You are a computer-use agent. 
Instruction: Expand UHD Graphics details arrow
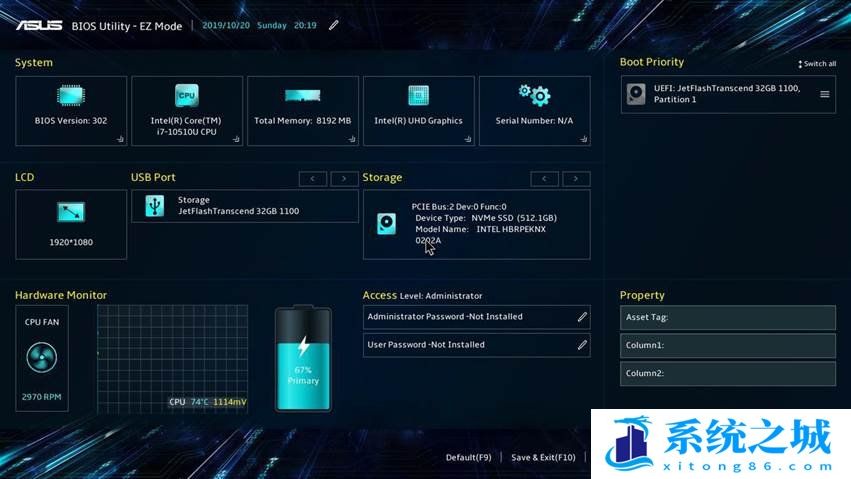coord(468,139)
